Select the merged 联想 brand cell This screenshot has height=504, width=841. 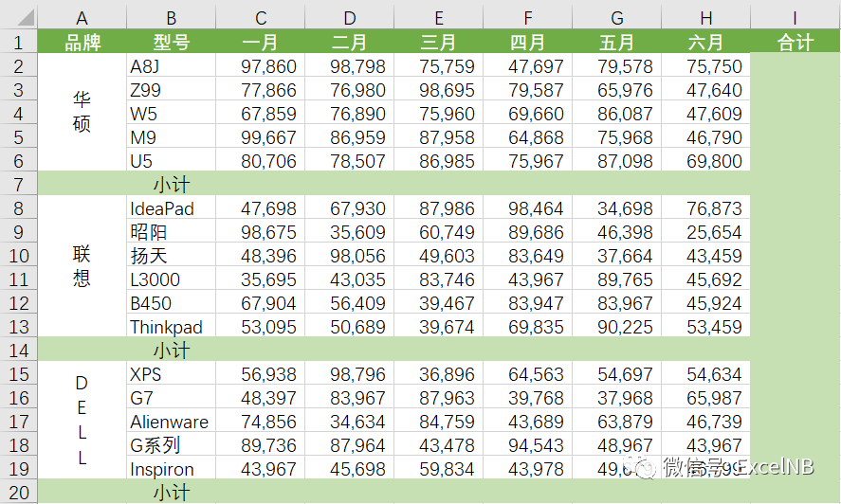point(82,266)
